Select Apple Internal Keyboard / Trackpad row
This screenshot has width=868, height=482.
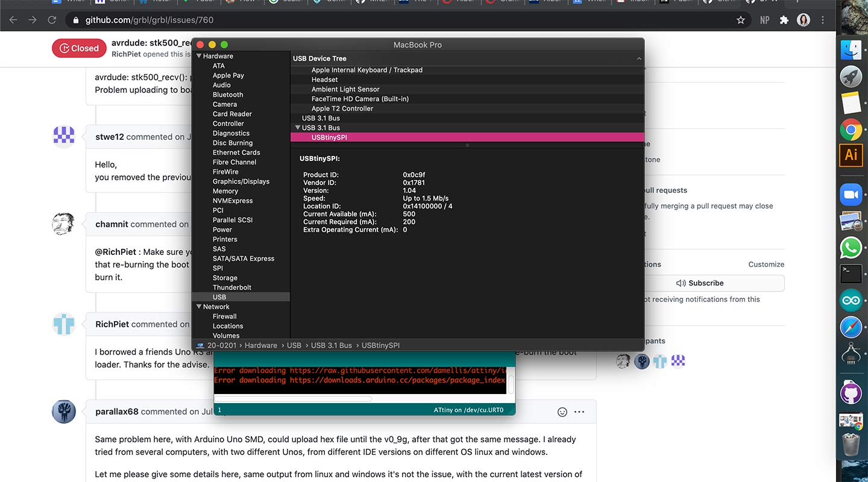tap(467, 70)
